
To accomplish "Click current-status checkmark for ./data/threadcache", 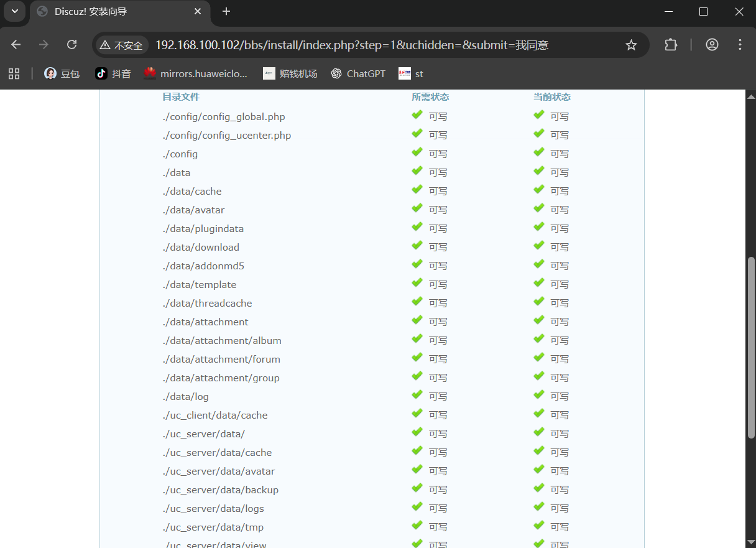I will coord(539,302).
